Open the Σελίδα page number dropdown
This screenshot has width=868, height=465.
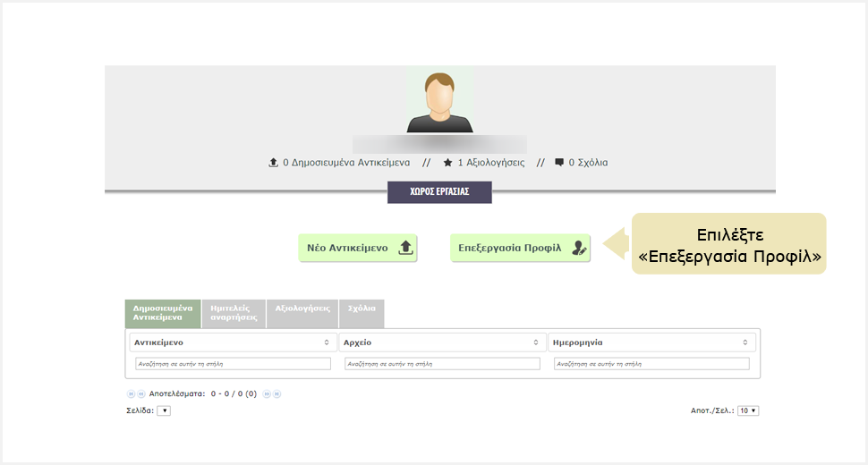[x=164, y=410]
